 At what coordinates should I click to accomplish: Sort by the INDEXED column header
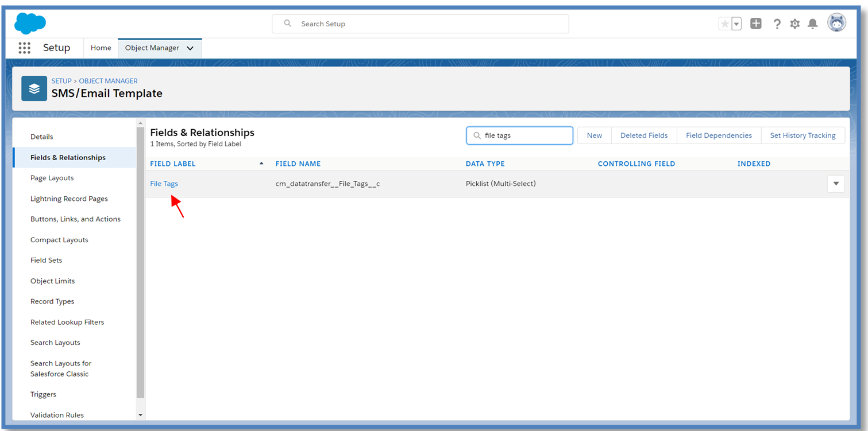tap(754, 164)
